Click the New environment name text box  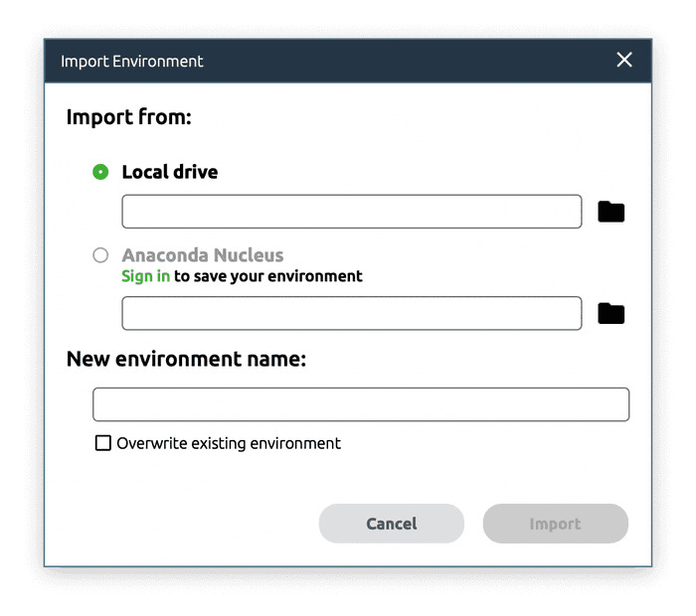(361, 404)
